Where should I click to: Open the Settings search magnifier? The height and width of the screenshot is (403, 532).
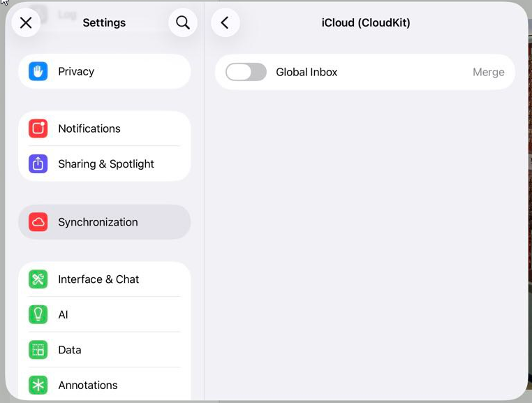tap(183, 23)
